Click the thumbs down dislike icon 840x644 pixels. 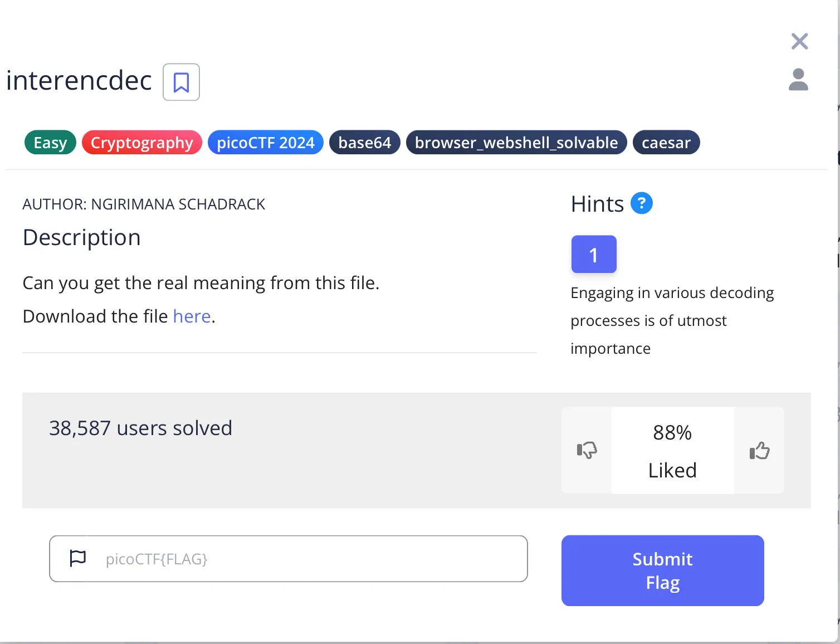587,450
